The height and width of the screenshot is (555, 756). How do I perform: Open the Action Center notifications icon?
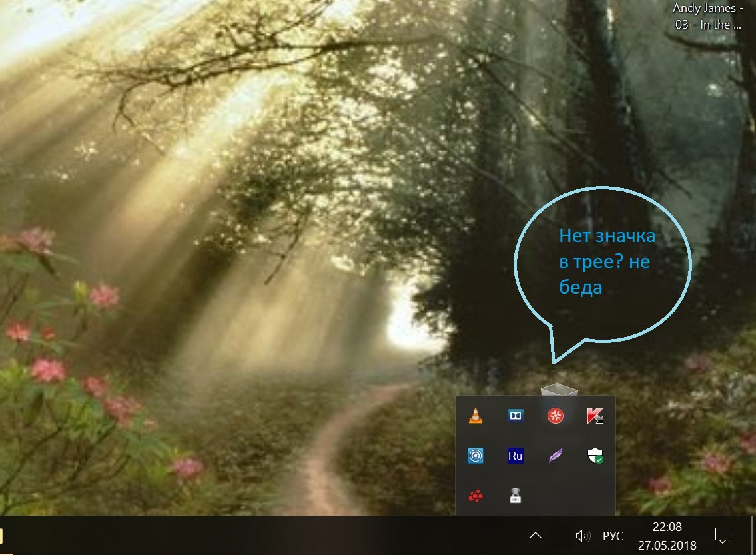pos(723,535)
